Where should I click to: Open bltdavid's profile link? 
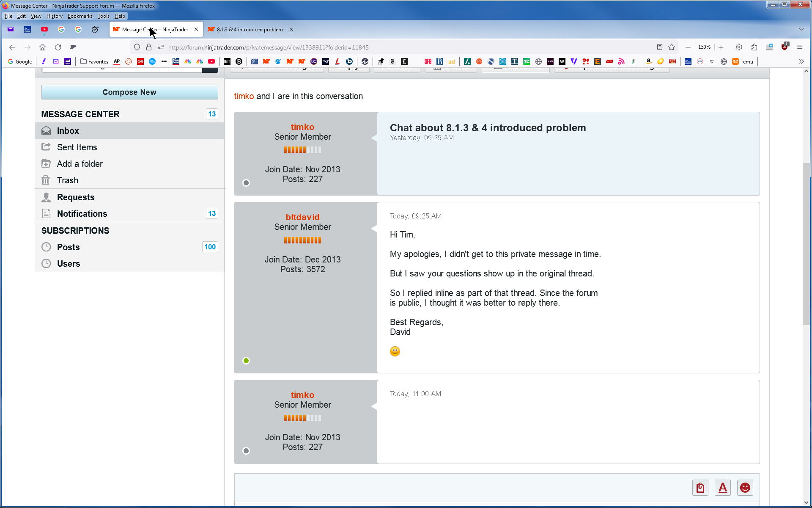coord(302,217)
